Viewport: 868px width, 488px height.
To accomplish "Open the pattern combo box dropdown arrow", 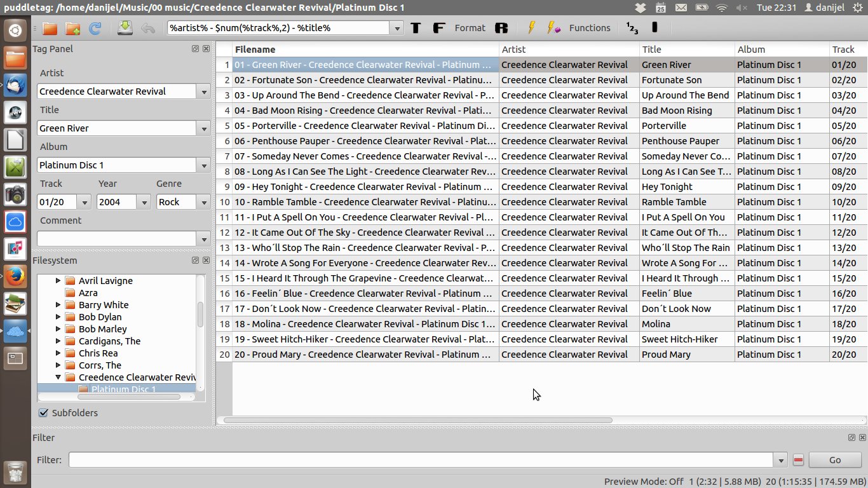I will (397, 29).
